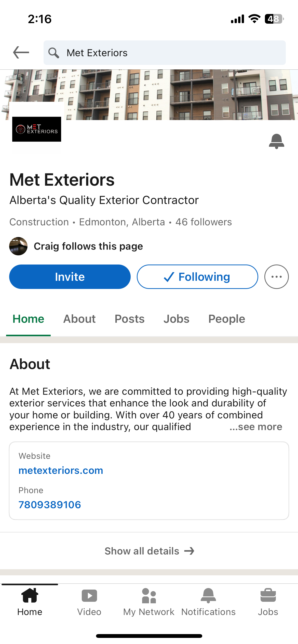Tap the search magnifier icon
The height and width of the screenshot is (644, 298).
pyautogui.click(x=54, y=53)
